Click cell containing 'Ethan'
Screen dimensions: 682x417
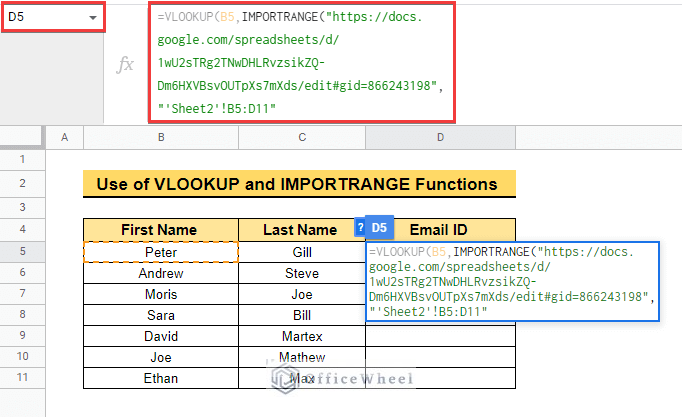coord(161,378)
